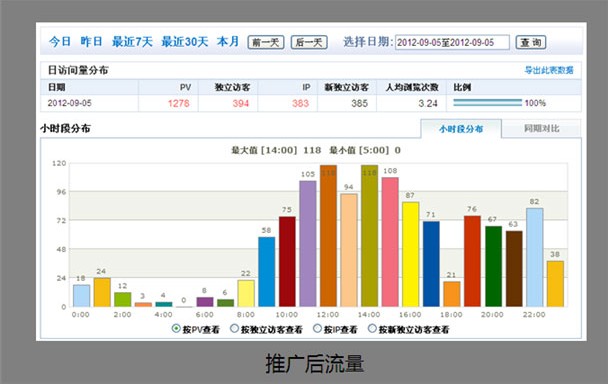The height and width of the screenshot is (384, 608).
Task: Click the 独立访客 column header
Action: pyautogui.click(x=233, y=87)
